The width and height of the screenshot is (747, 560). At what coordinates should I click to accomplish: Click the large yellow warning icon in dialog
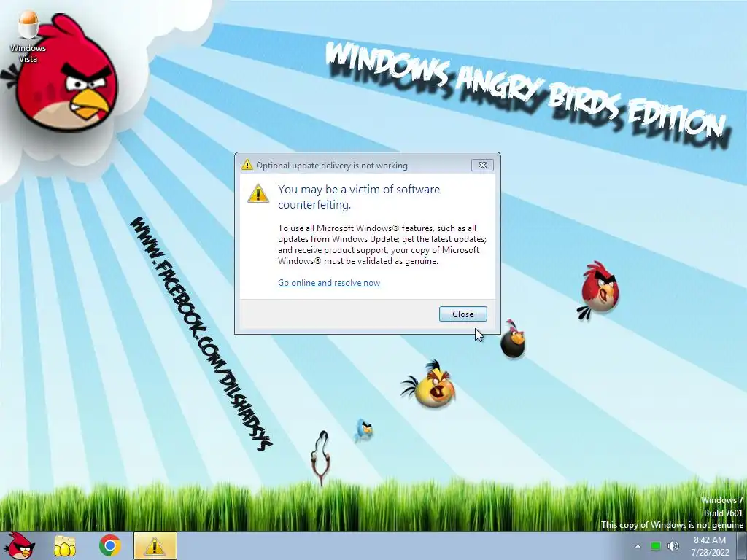pos(258,194)
